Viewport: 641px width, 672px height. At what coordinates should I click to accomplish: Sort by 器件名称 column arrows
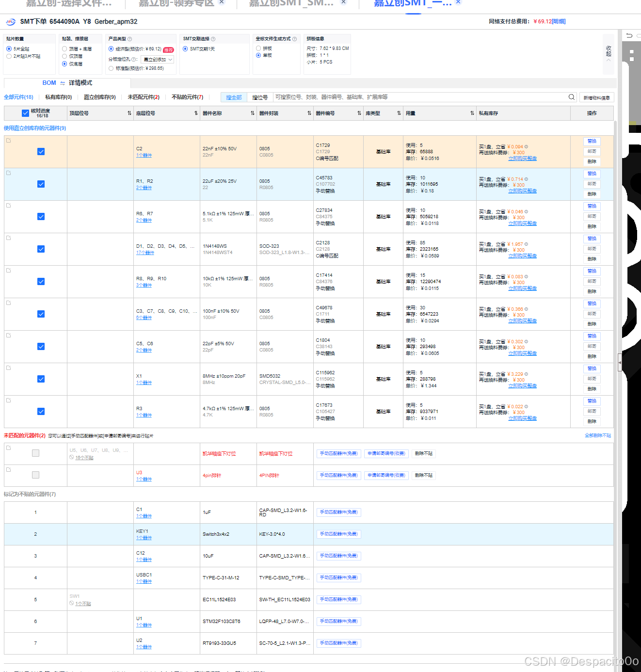253,113
